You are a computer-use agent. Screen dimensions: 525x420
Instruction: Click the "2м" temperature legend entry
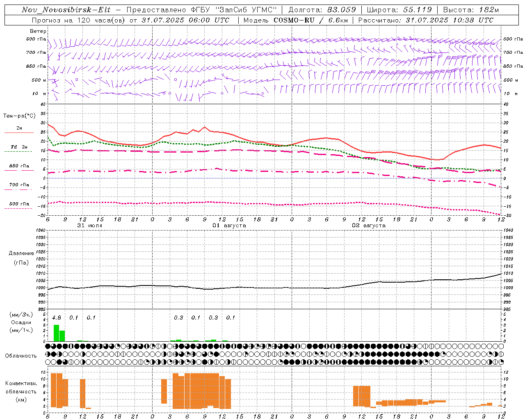pyautogui.click(x=19, y=128)
